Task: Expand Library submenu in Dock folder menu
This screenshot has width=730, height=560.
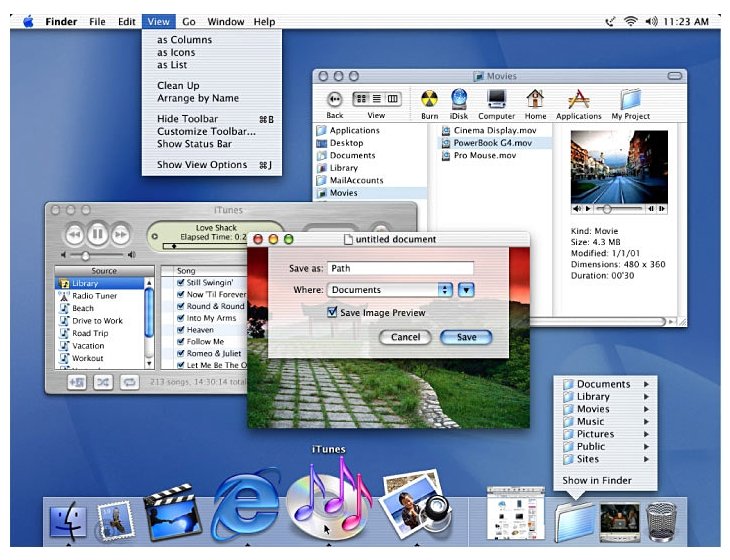Action: pos(646,397)
